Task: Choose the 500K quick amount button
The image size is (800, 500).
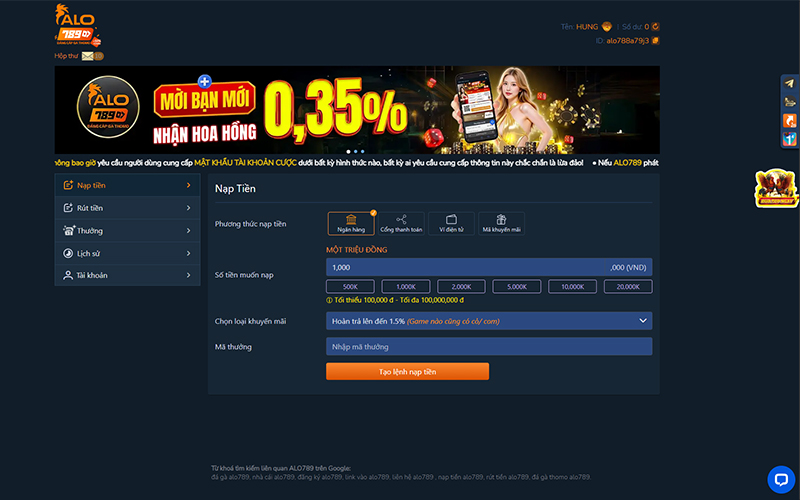Action: 350,287
